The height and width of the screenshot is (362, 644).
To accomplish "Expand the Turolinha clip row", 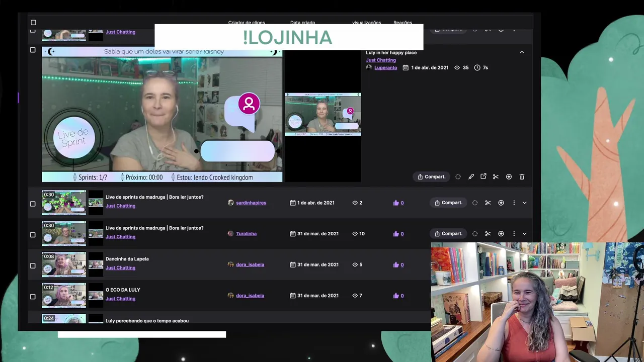I will [524, 234].
